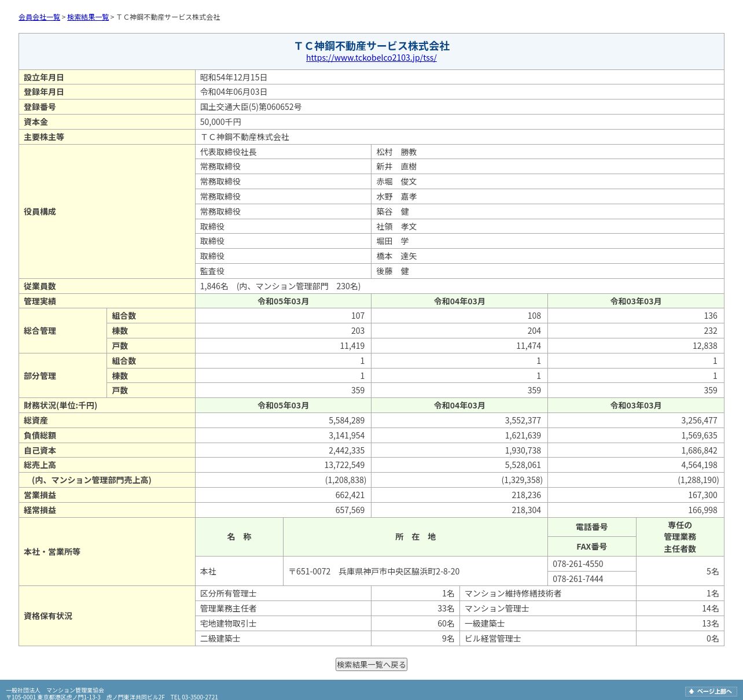This screenshot has height=700, width=743.
Task: Select registration number 国土交通大臣(5)第060652号
Action: coord(251,107)
